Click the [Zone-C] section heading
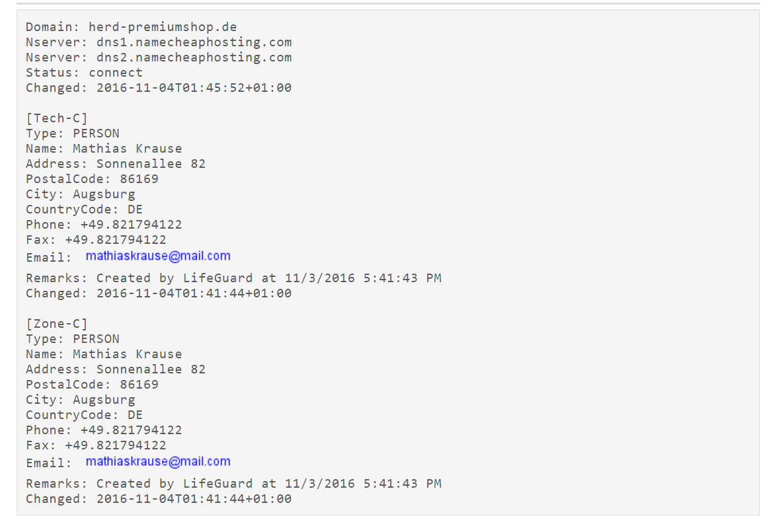The width and height of the screenshot is (773, 532). click(x=57, y=324)
